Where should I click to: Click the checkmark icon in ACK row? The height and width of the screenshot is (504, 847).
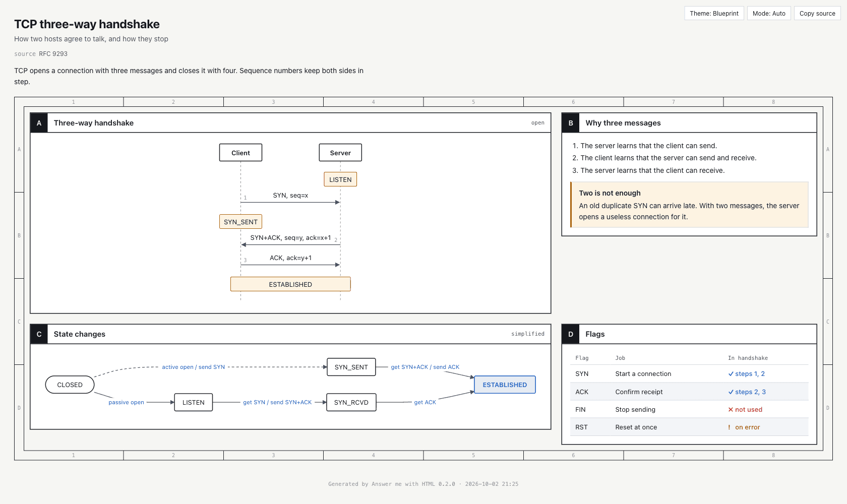tap(731, 392)
